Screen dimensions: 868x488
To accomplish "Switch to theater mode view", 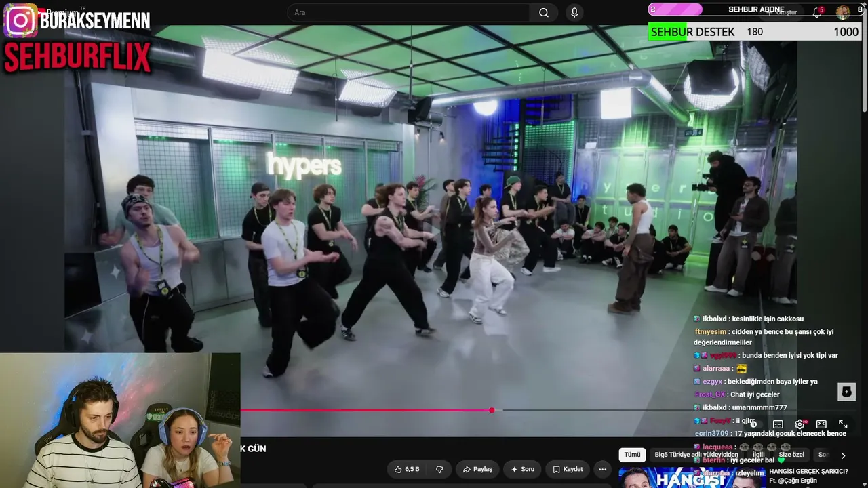I will (821, 424).
